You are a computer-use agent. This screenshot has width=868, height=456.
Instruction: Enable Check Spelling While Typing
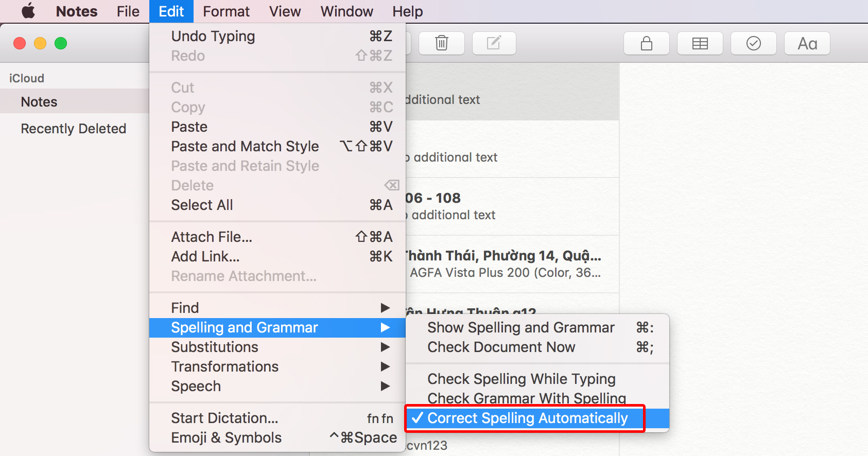pos(521,379)
